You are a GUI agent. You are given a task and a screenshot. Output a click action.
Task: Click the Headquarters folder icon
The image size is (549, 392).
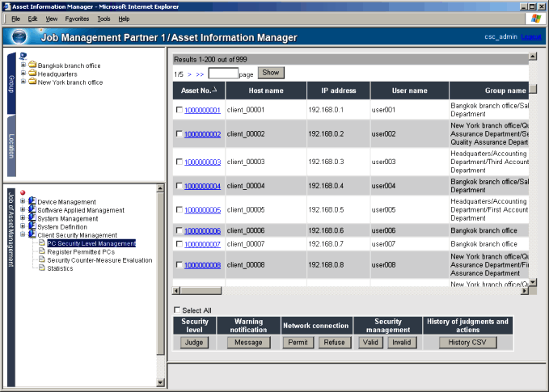coord(32,74)
